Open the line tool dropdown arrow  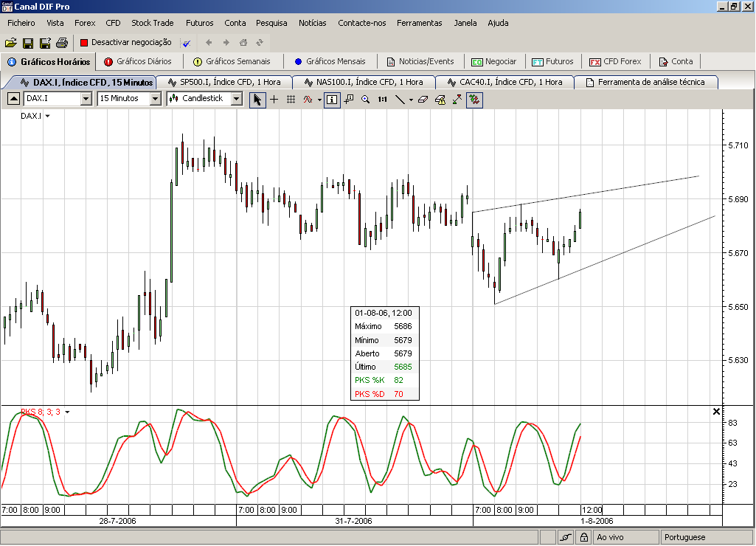click(411, 100)
